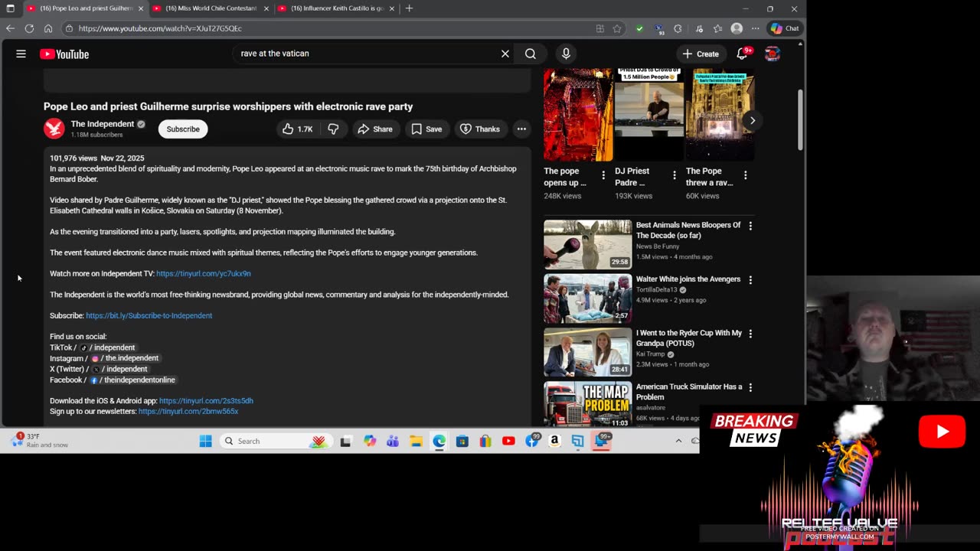Open File Explorer from taskbar

tap(416, 441)
